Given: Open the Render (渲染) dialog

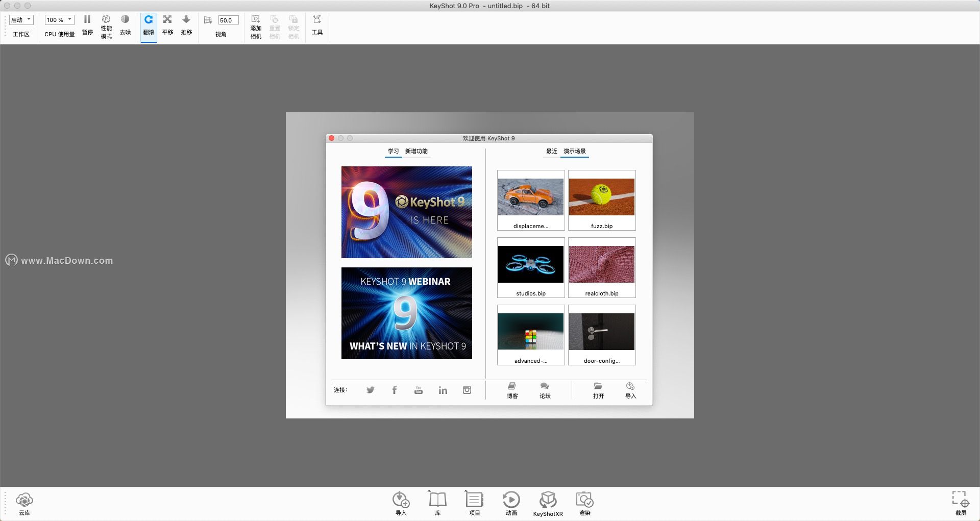Looking at the screenshot, I should 584,503.
